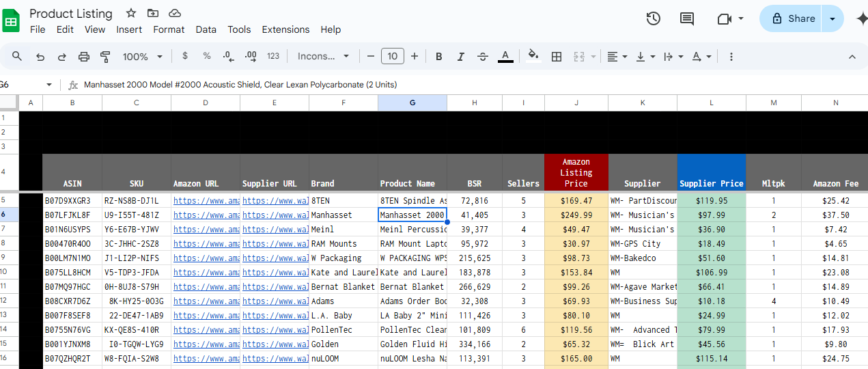Image resolution: width=868 pixels, height=369 pixels.
Task: Open the name box dropdown arrow
Action: click(49, 85)
